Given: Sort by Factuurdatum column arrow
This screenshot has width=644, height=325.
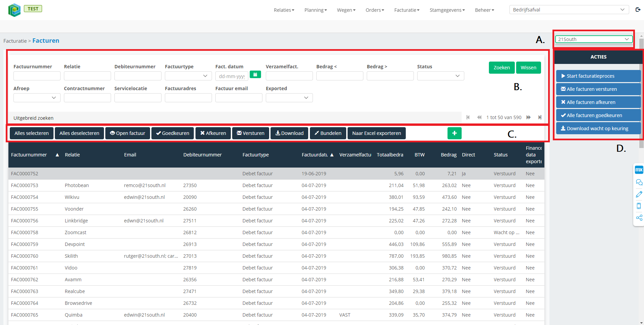Looking at the screenshot, I should [x=332, y=155].
